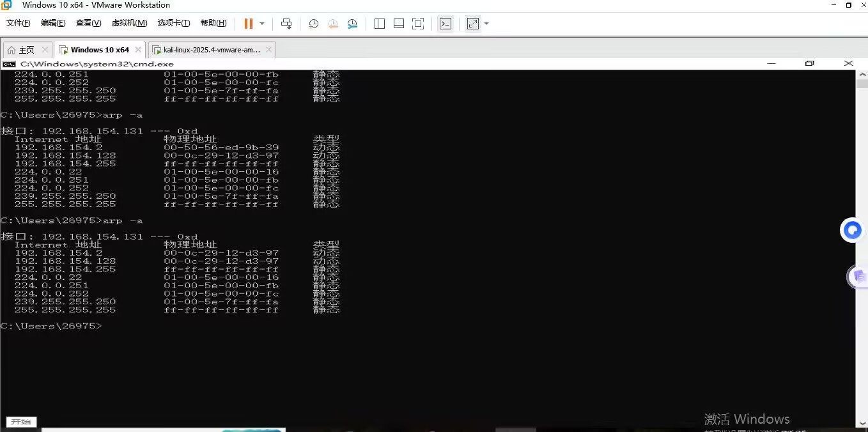Restore down the cmd.exe window
Viewport: 868px width, 432px height.
pos(810,64)
